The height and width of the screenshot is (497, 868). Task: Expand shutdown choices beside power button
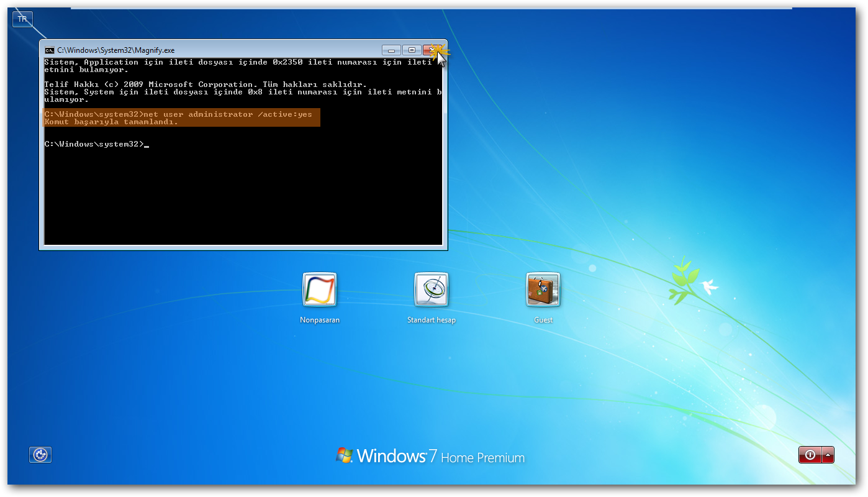(x=828, y=455)
